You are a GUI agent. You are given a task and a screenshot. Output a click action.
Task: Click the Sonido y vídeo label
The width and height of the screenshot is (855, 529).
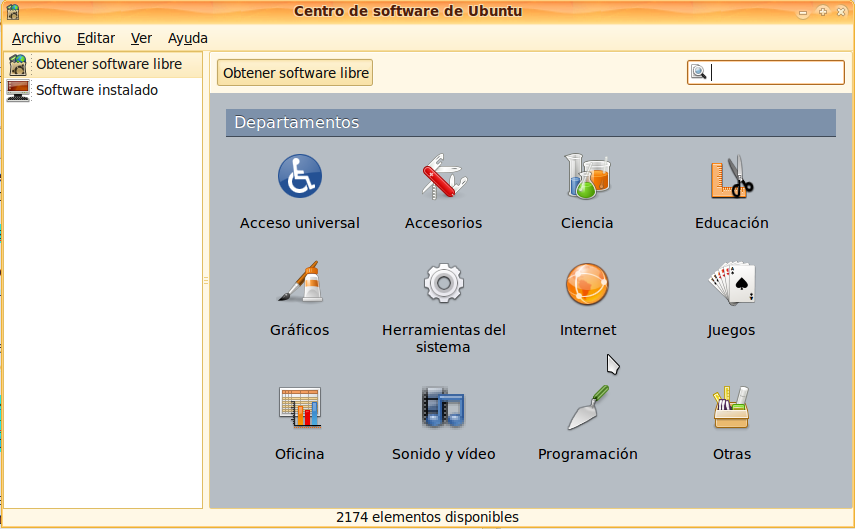443,454
